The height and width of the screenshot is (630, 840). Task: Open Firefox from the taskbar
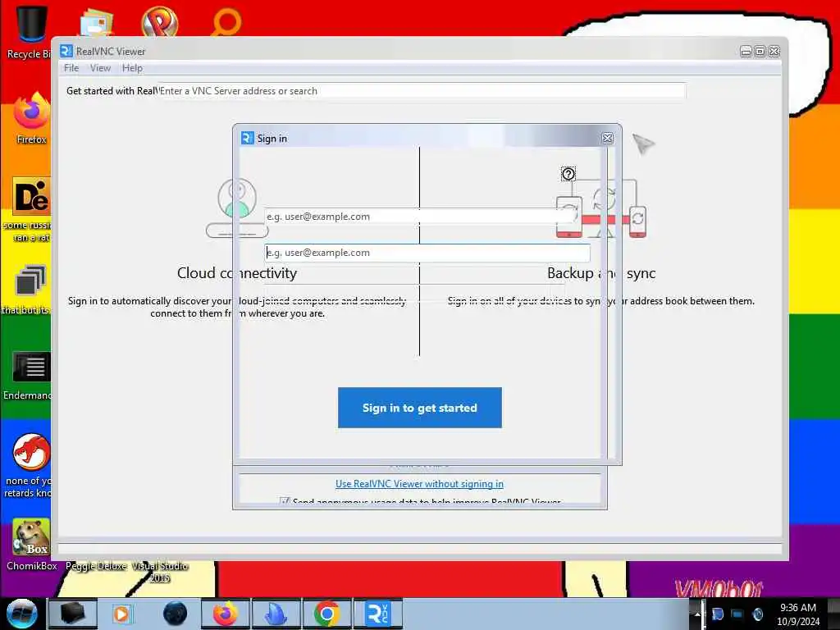(x=226, y=614)
